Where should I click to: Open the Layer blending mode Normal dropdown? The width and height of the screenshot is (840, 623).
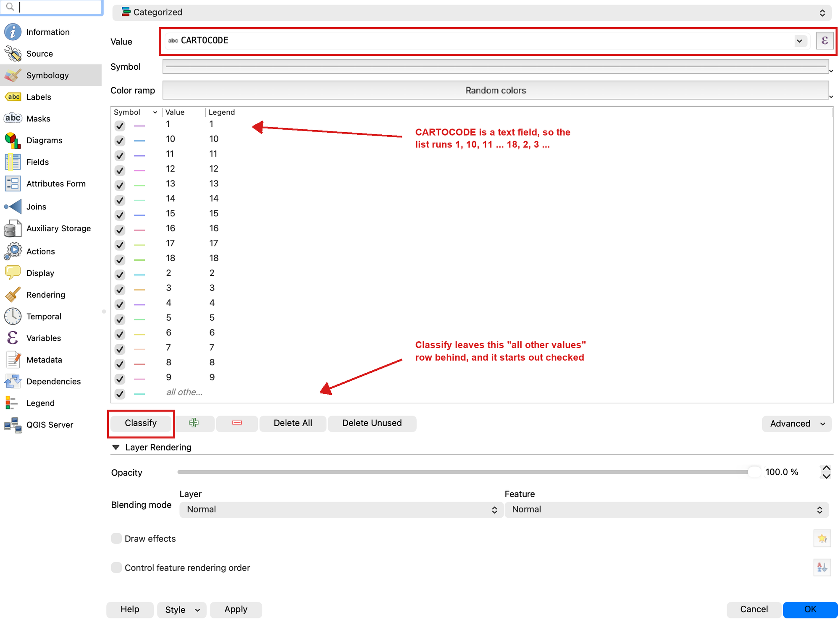click(x=341, y=509)
